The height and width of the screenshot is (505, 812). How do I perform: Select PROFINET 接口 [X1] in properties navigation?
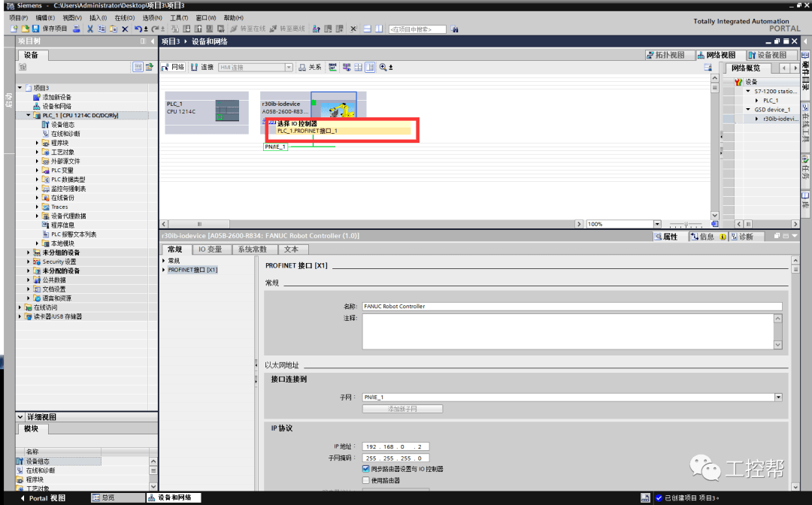[x=192, y=270]
